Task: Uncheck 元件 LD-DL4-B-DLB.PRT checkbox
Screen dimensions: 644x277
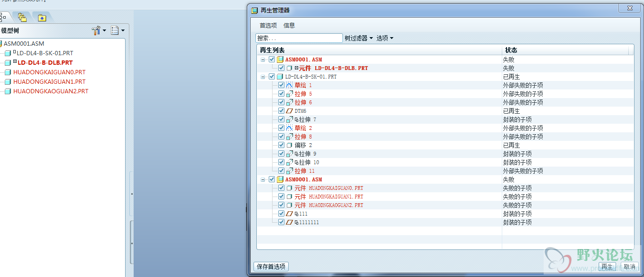Action: tap(282, 68)
